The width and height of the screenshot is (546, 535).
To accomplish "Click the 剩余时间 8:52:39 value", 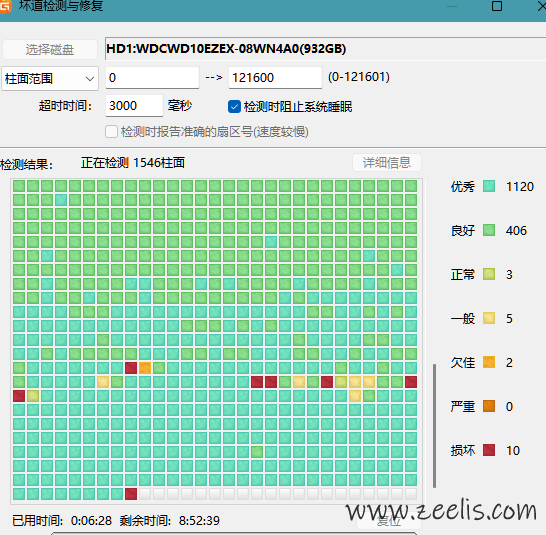I will coord(199,521).
